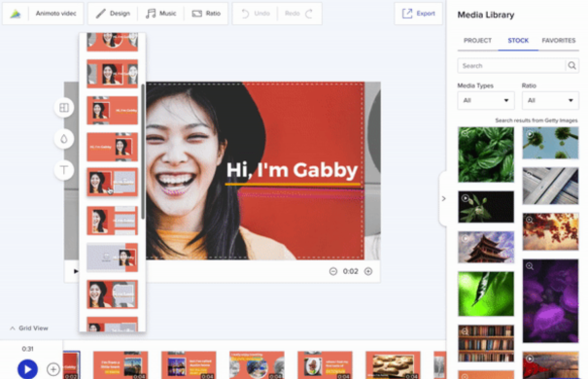
Task: Expand the Grid View
Action: pos(29,328)
